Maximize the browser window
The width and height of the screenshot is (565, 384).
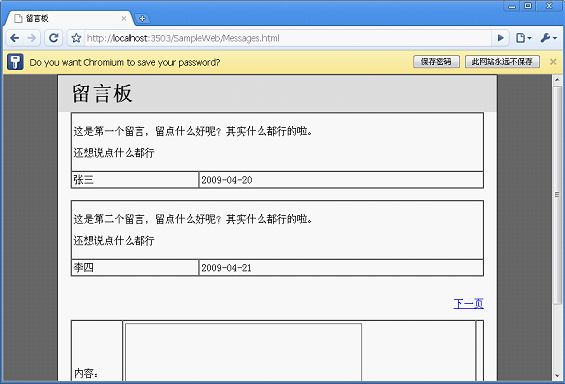coord(528,6)
